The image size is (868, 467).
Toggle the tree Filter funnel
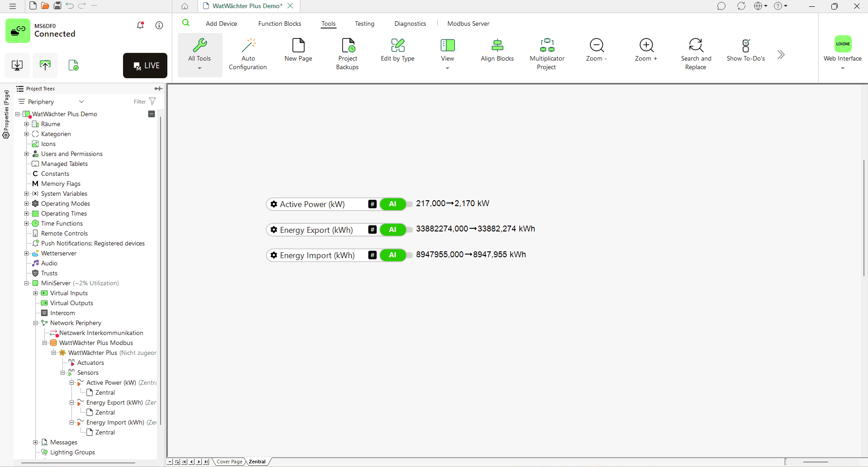click(x=152, y=101)
